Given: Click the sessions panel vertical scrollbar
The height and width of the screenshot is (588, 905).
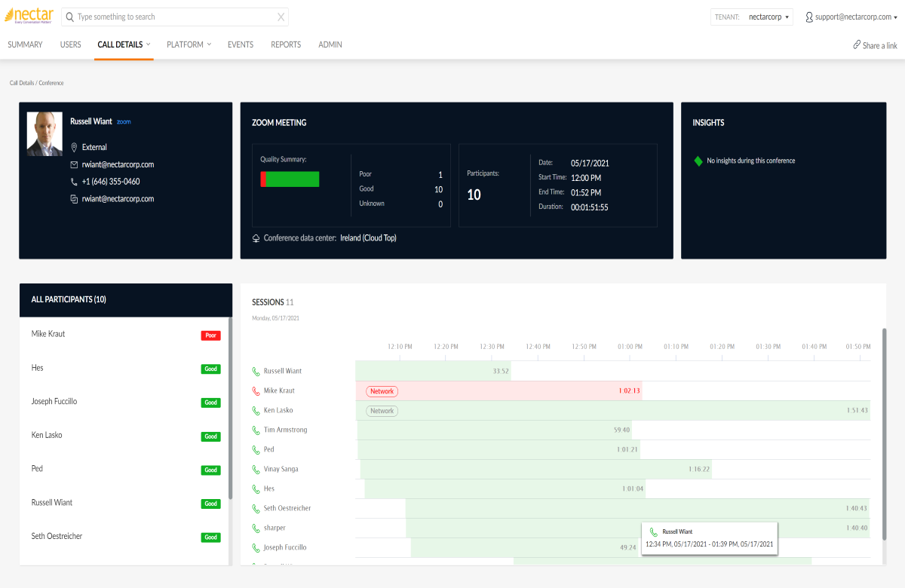Looking at the screenshot, I should coord(884,433).
